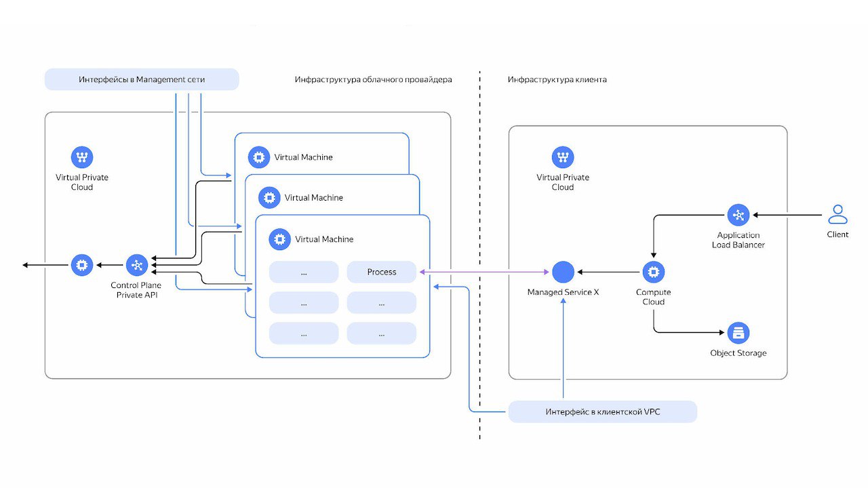
Task: Click 'Virtual Machine' text on the front card
Action: pos(324,239)
